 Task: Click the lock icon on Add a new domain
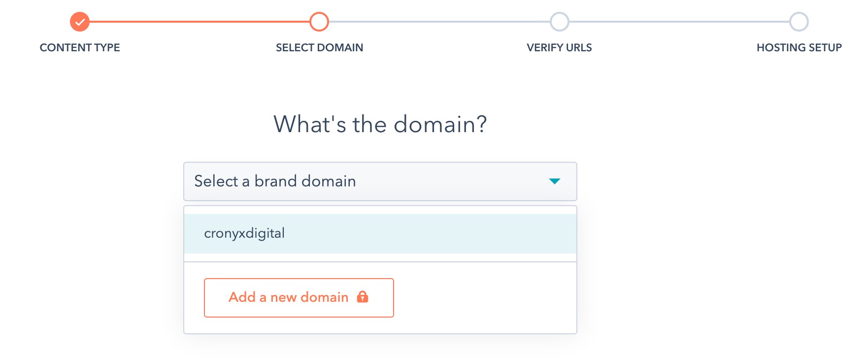(363, 297)
